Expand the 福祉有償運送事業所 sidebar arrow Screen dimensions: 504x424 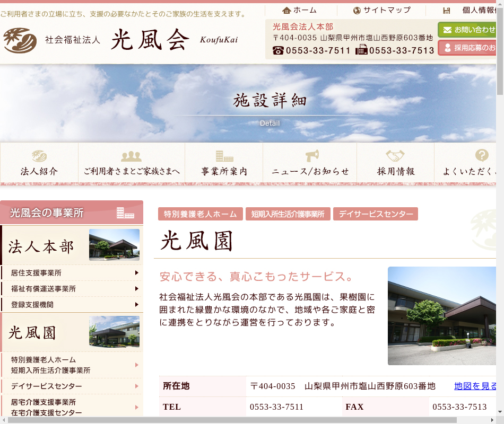pos(136,289)
